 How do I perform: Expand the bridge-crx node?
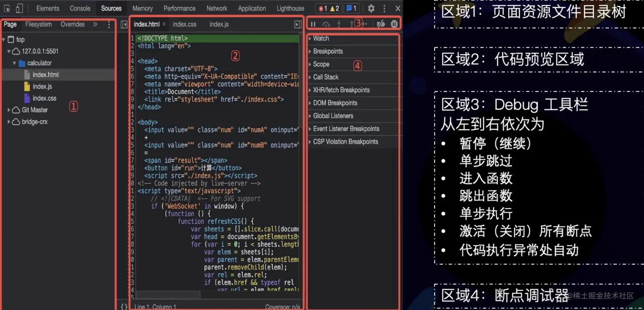(x=9, y=122)
